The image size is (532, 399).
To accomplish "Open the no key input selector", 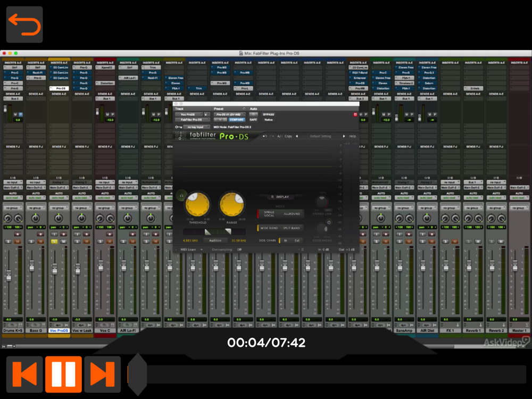I will click(x=196, y=127).
